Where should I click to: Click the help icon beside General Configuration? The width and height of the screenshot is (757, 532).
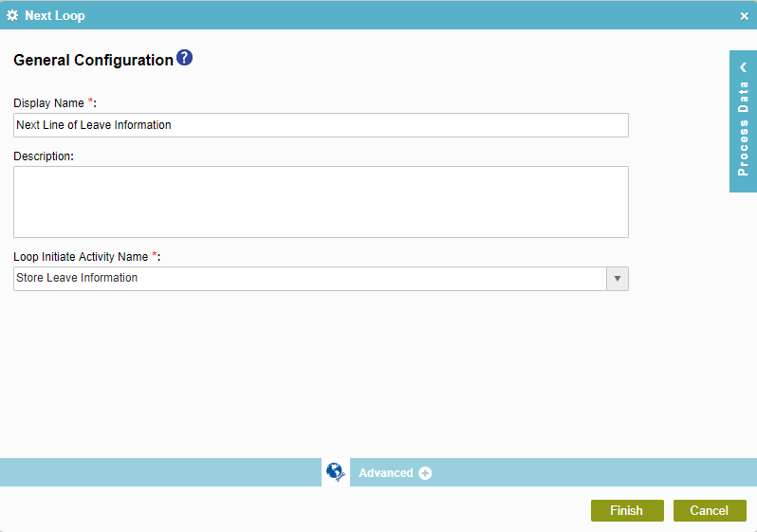185,58
